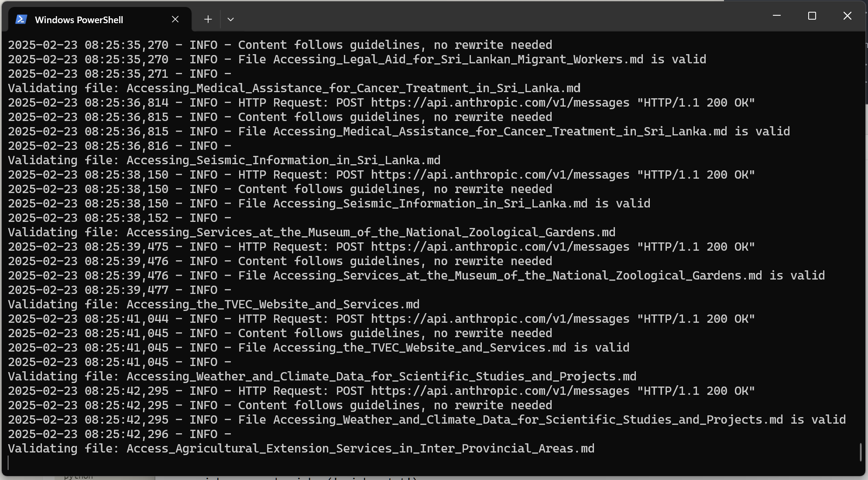Click the Legal_Aid_for_Sri_Lankan_Migrant_Workers.md filename
Viewport: 868px width, 480px height.
(458, 59)
